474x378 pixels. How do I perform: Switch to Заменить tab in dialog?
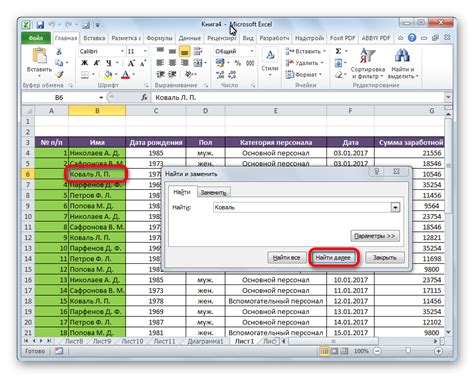coord(213,192)
